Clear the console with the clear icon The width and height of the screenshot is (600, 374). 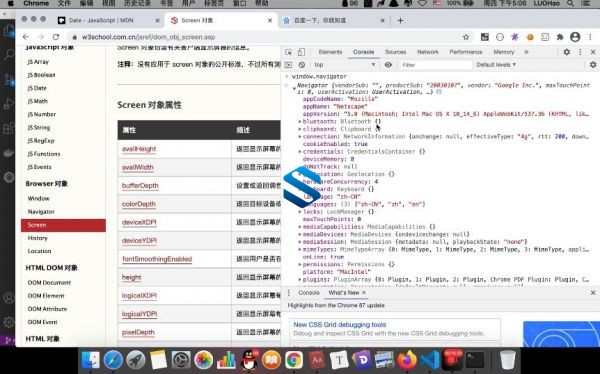point(302,65)
